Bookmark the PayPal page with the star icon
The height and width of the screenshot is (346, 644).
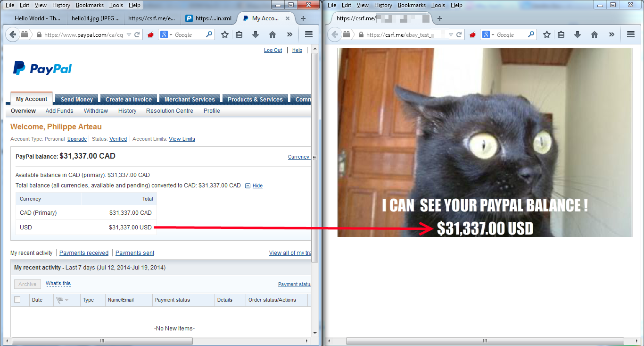pos(225,34)
